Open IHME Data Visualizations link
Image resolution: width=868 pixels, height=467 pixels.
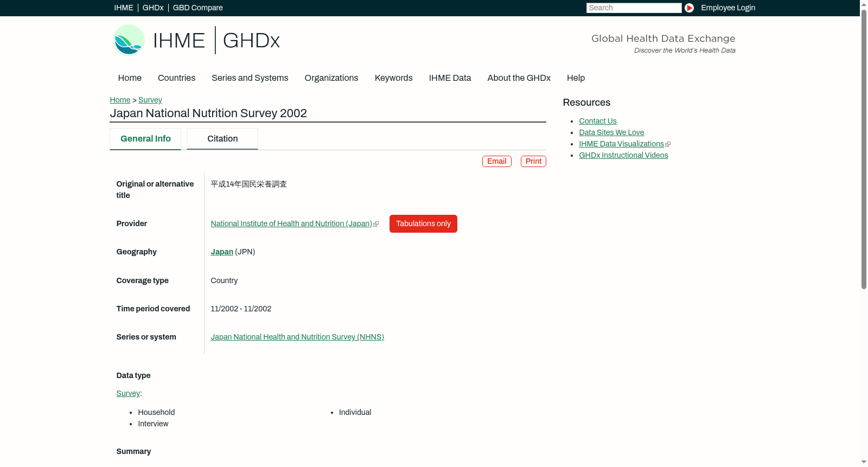621,144
